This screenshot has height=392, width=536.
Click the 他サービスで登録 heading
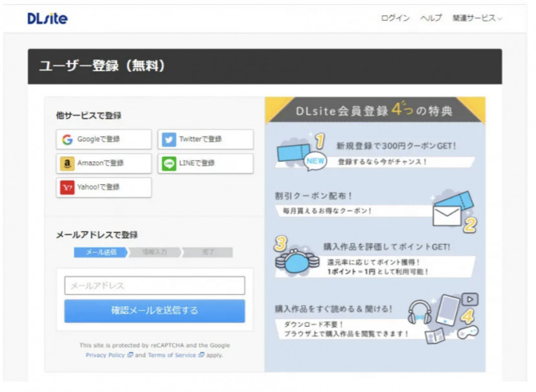pyautogui.click(x=89, y=115)
